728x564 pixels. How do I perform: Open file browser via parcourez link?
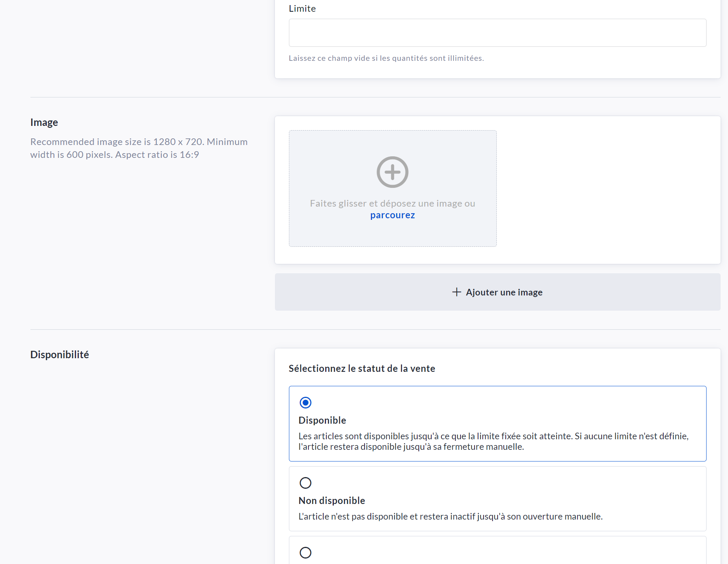pyautogui.click(x=392, y=215)
